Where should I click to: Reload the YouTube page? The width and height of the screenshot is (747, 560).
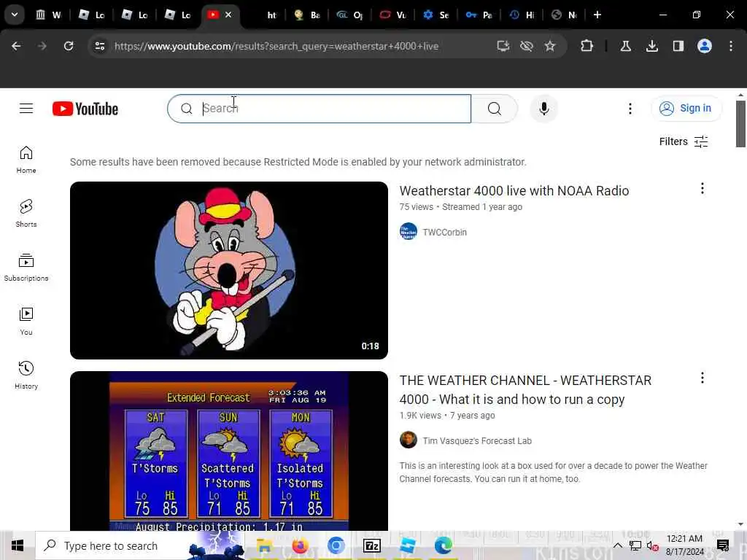69,46
